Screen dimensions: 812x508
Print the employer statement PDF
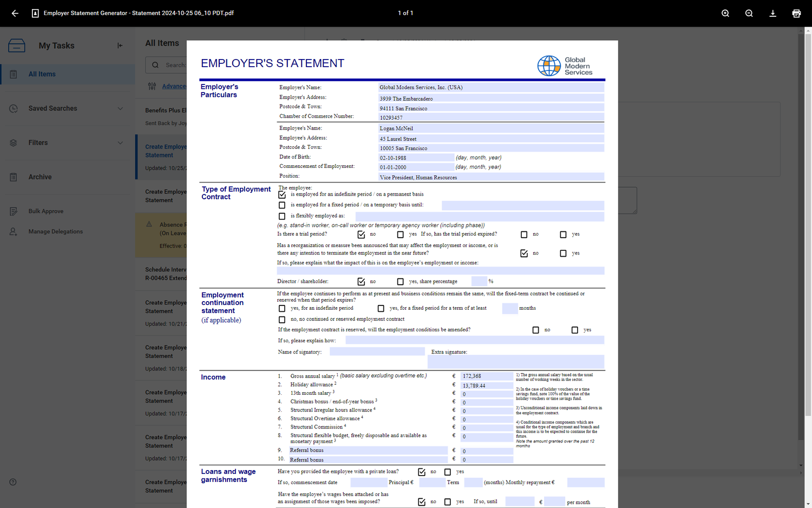[796, 13]
